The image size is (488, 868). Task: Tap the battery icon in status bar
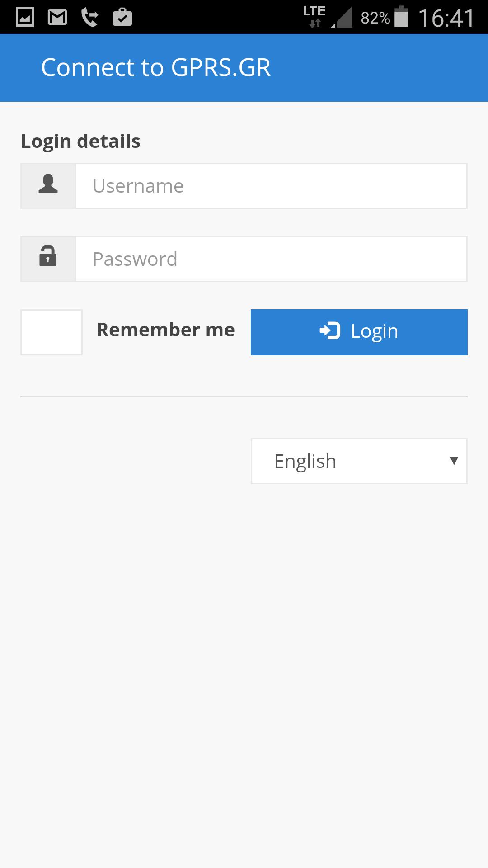coord(401,17)
